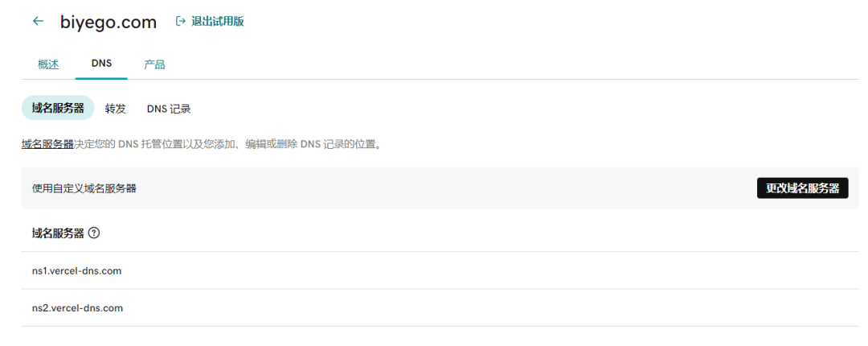The width and height of the screenshot is (868, 346).
Task: Click the gray banner's empty middle area
Action: pyautogui.click(x=442, y=188)
